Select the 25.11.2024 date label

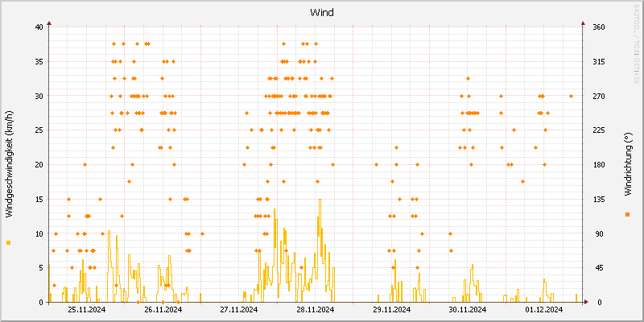pos(87,310)
